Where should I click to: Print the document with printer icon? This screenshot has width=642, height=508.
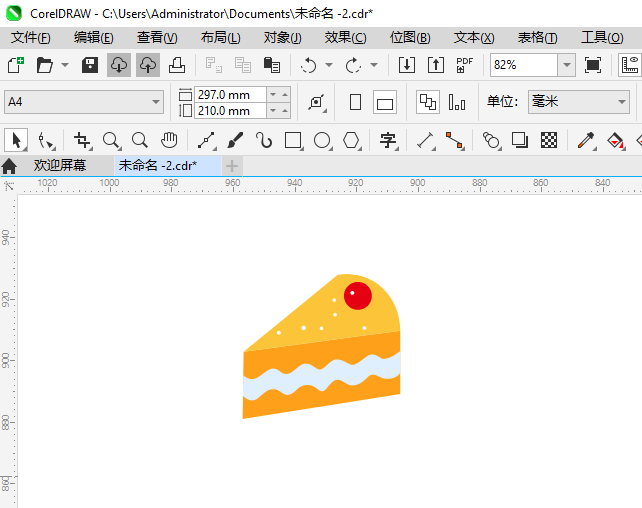click(177, 65)
